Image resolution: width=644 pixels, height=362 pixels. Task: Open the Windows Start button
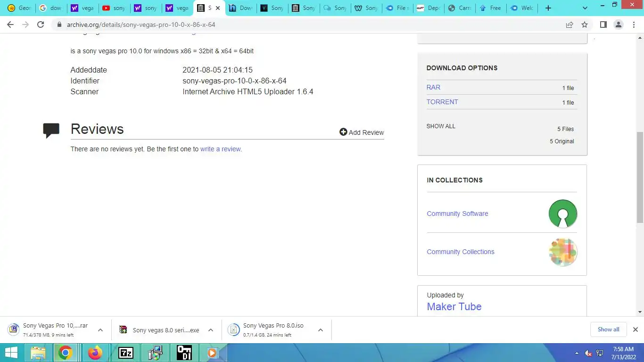point(11,353)
